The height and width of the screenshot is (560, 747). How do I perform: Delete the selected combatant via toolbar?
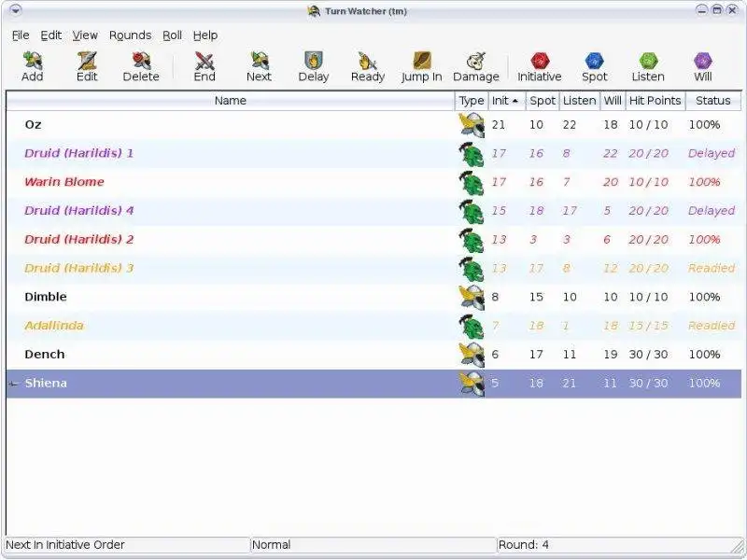pos(141,61)
